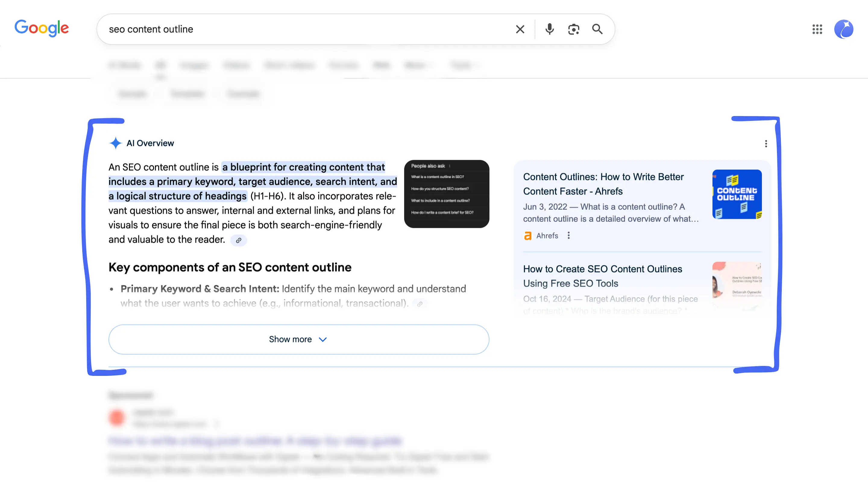The image size is (868, 488).
Task: Click the link icon after overview paragraph
Action: [239, 240]
